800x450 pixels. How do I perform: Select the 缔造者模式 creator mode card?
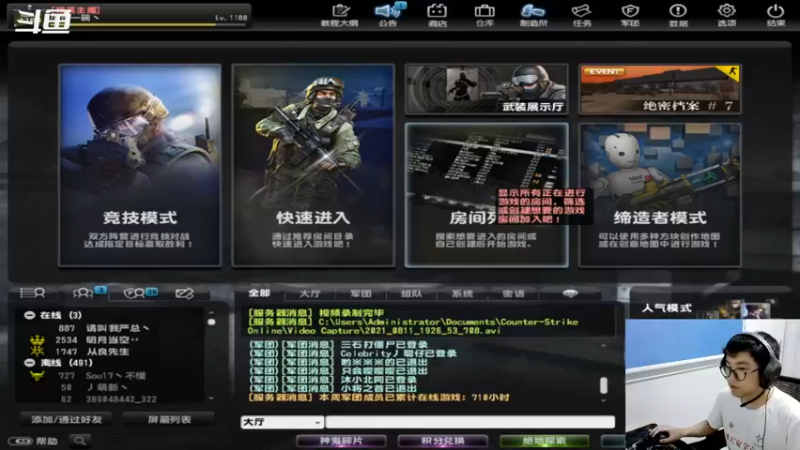coord(660,195)
